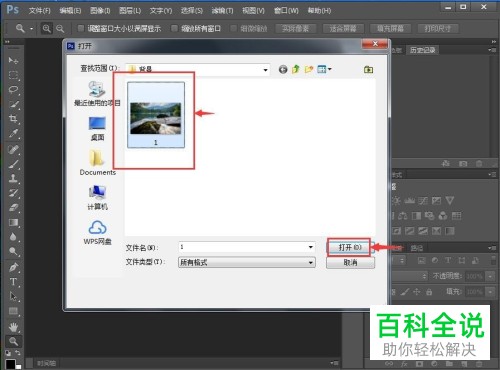The width and height of the screenshot is (500, 370).
Task: Select the Zoom tool in toolbar
Action: coord(13,341)
